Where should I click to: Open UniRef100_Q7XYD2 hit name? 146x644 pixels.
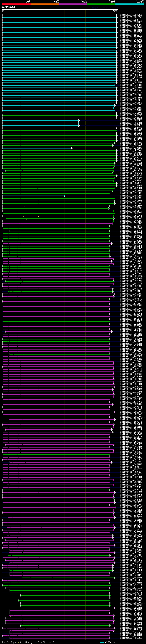pos(131,148)
